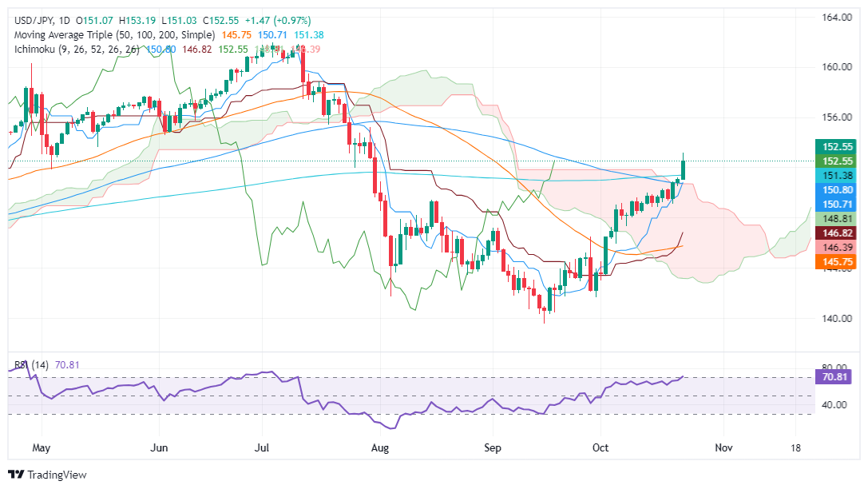Screen dimensions: 868x489
Task: Click the 160.00 price axis level
Action: (x=836, y=66)
